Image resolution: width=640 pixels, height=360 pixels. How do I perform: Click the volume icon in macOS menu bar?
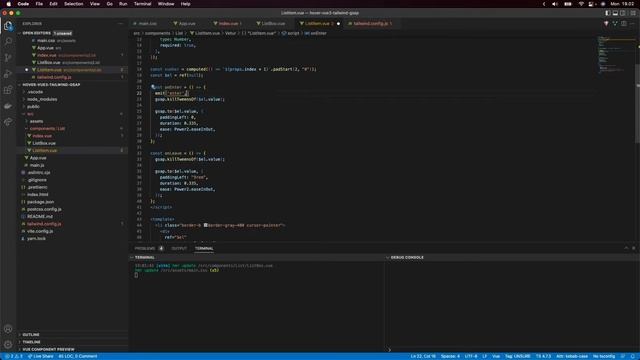[554, 4]
